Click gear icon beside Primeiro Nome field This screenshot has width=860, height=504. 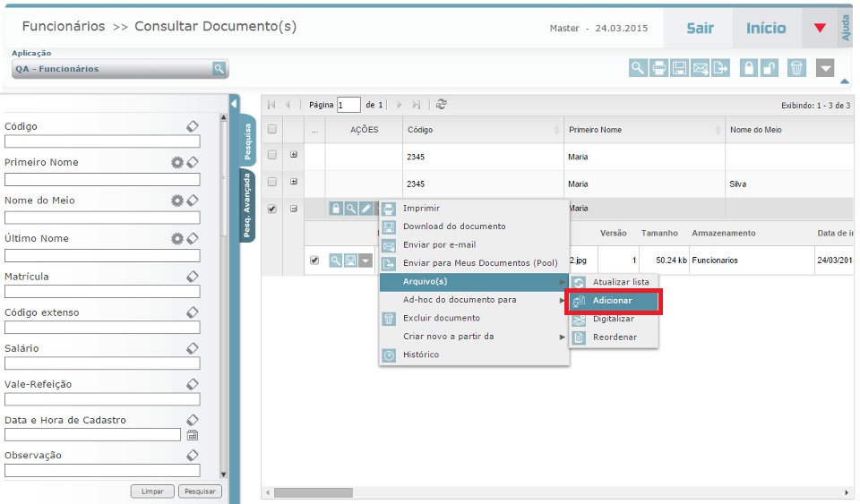(x=177, y=163)
